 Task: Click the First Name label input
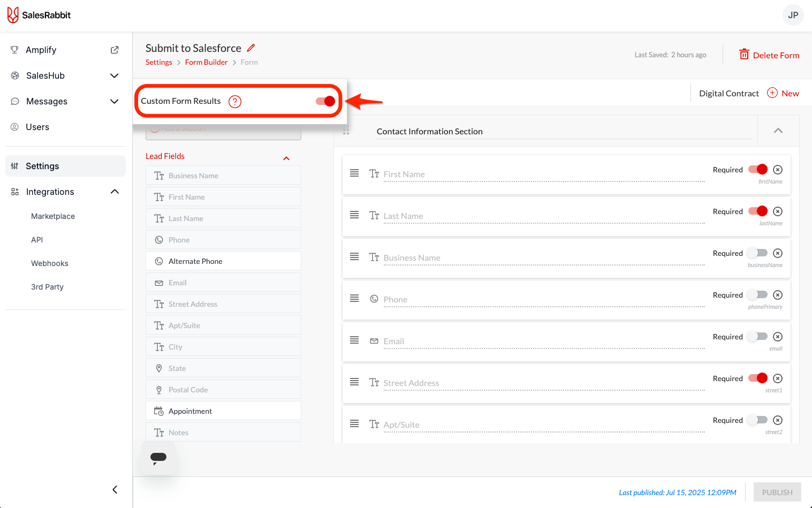[x=544, y=175]
